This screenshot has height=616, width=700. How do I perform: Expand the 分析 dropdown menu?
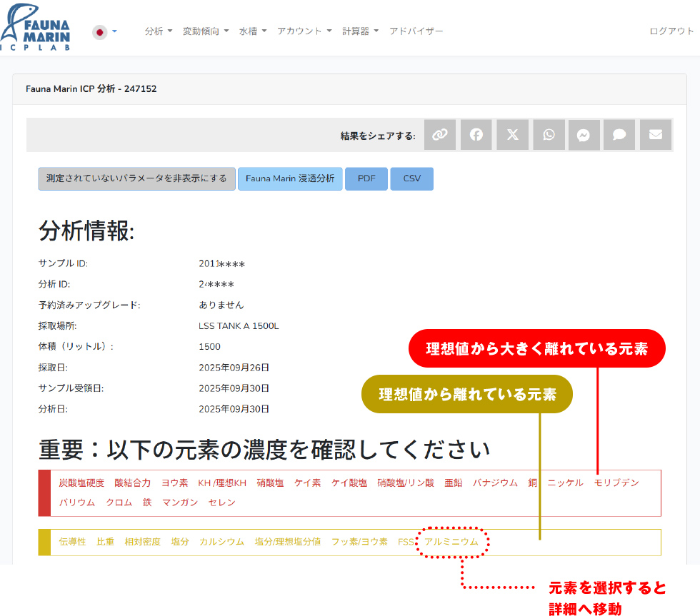point(158,31)
